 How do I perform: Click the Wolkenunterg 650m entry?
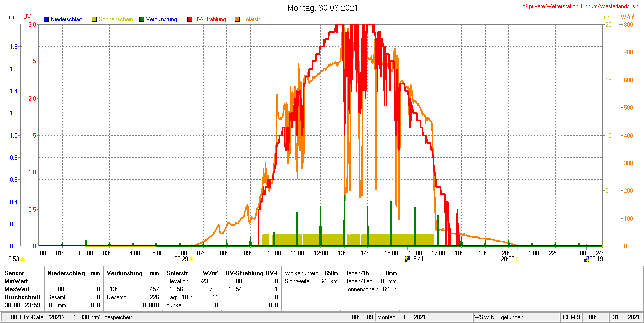[x=311, y=273]
